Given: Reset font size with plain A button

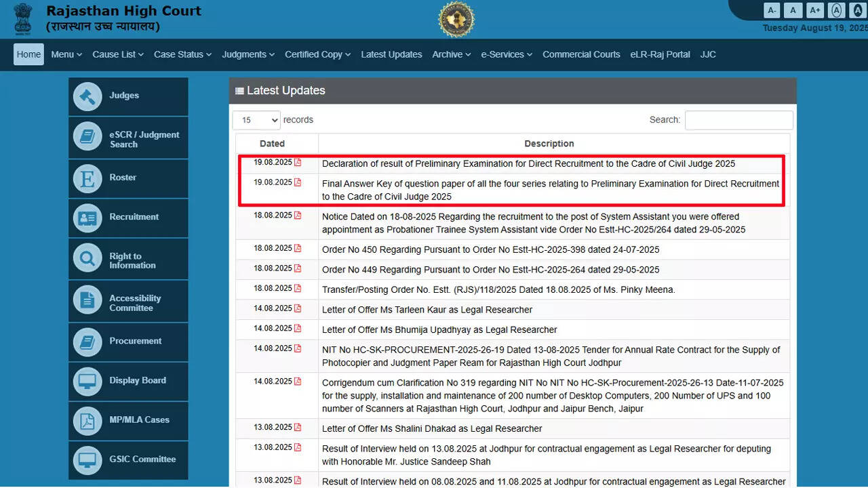Looking at the screenshot, I should tap(793, 10).
